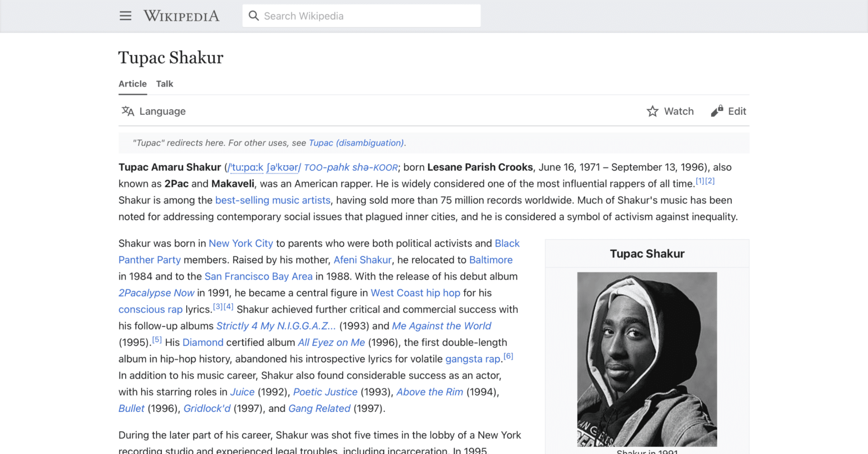Follow the best-selling music artists link
Screen dimensions: 868x454
tap(272, 200)
